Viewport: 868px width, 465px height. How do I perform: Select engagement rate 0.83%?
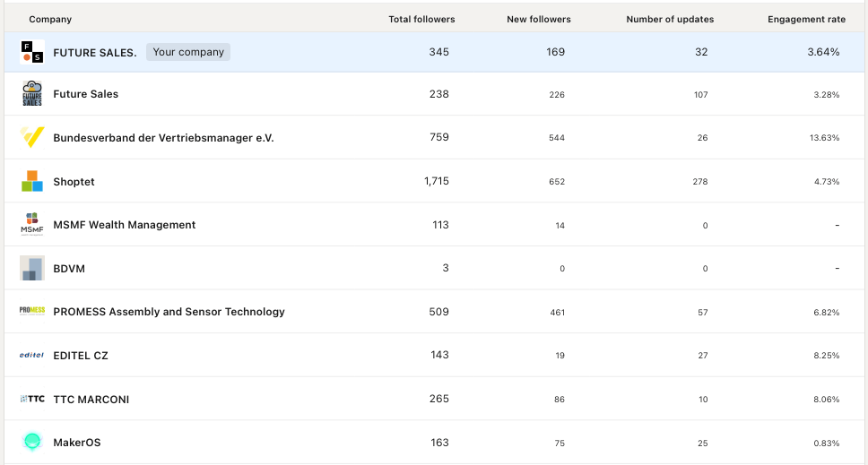point(827,443)
